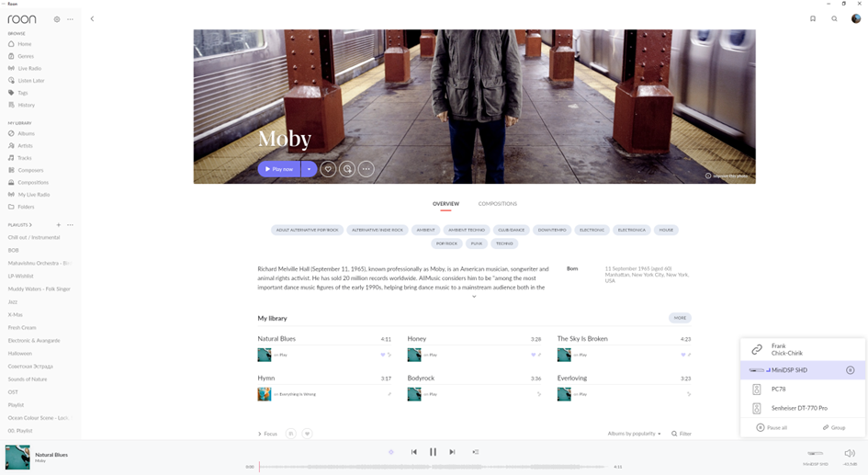This screenshot has height=475, width=868.
Task: Expand the Playlists section header
Action: [20, 225]
